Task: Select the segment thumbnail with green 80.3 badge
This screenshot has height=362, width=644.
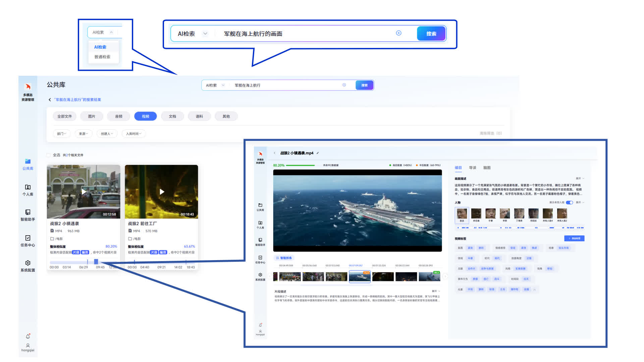Action: pos(429,277)
